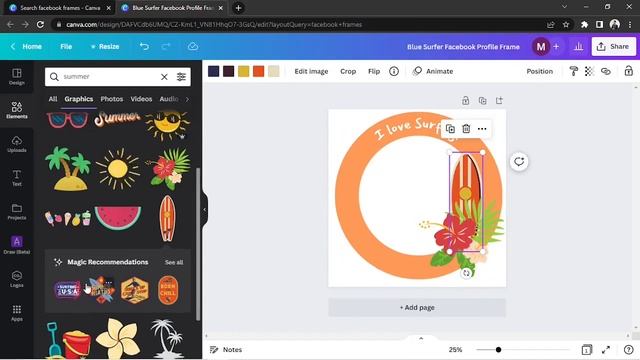Expand the pages drawer chevron

pyautogui.click(x=421, y=338)
